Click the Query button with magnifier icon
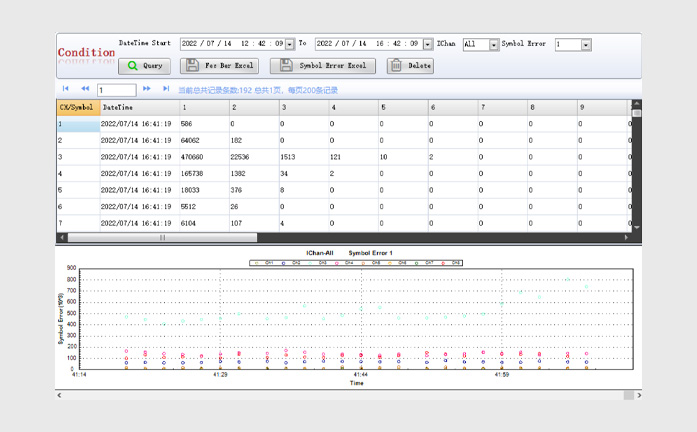This screenshot has height=432, width=697. (x=144, y=66)
